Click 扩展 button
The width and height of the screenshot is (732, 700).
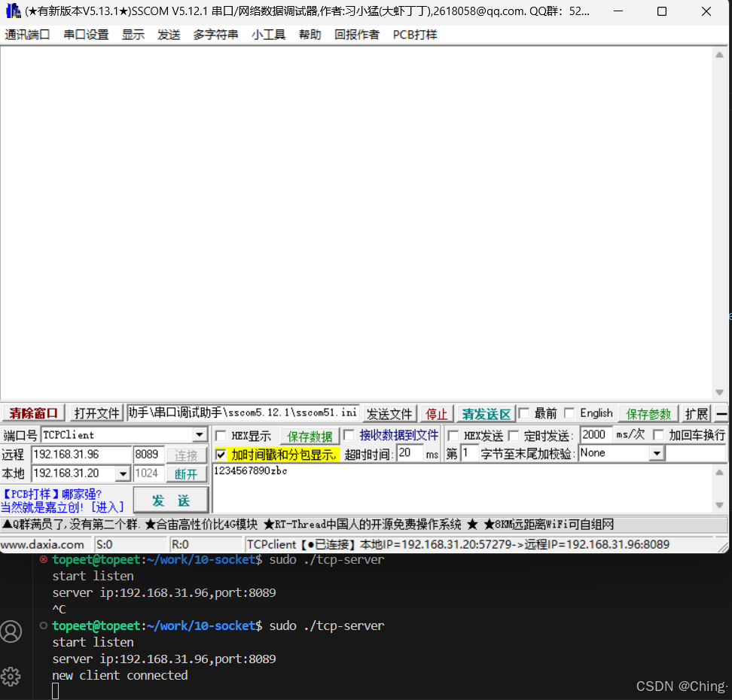pos(697,414)
